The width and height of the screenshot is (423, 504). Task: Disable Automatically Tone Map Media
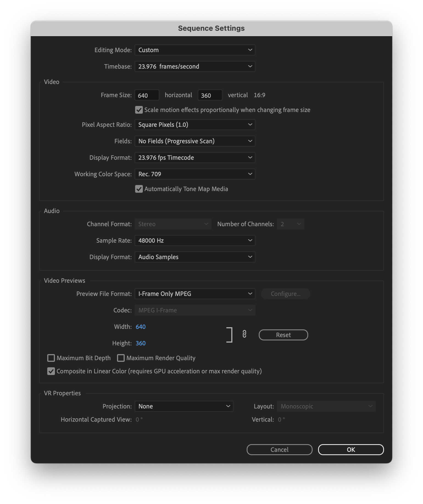(x=139, y=189)
